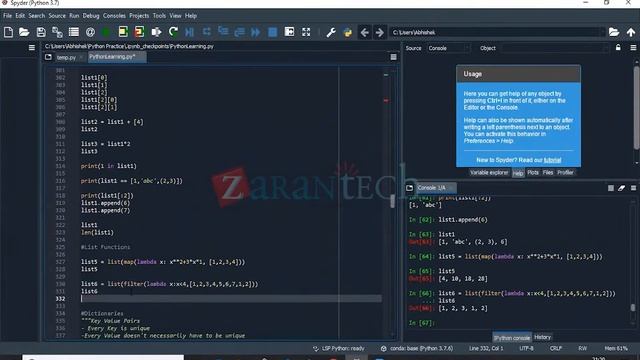The width and height of the screenshot is (640, 360).
Task: Click editor vertical scrollbar handle
Action: [393, 201]
